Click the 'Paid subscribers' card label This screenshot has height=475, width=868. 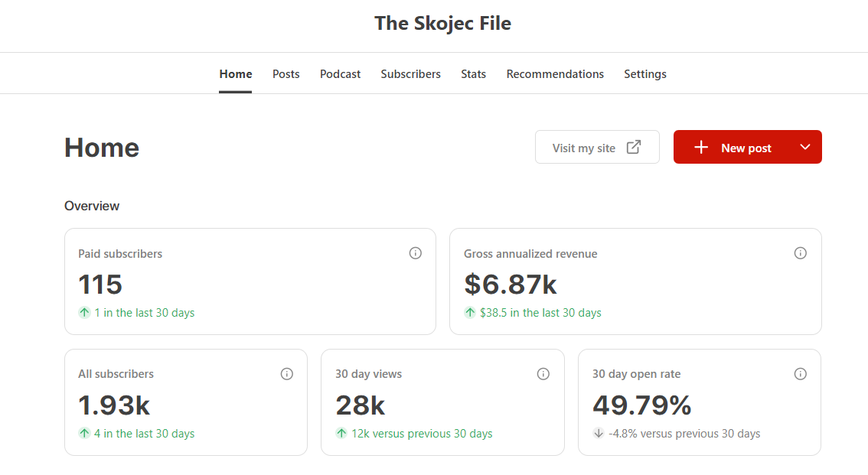(x=120, y=254)
